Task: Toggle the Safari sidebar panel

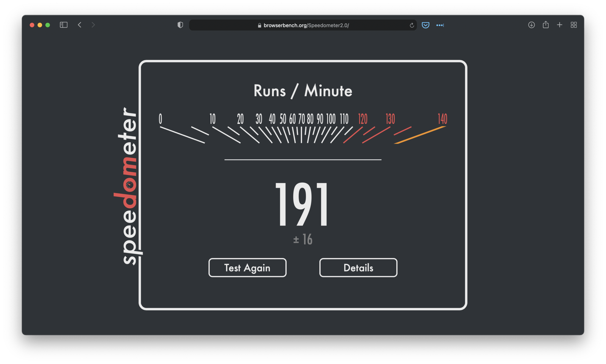Action: click(64, 25)
